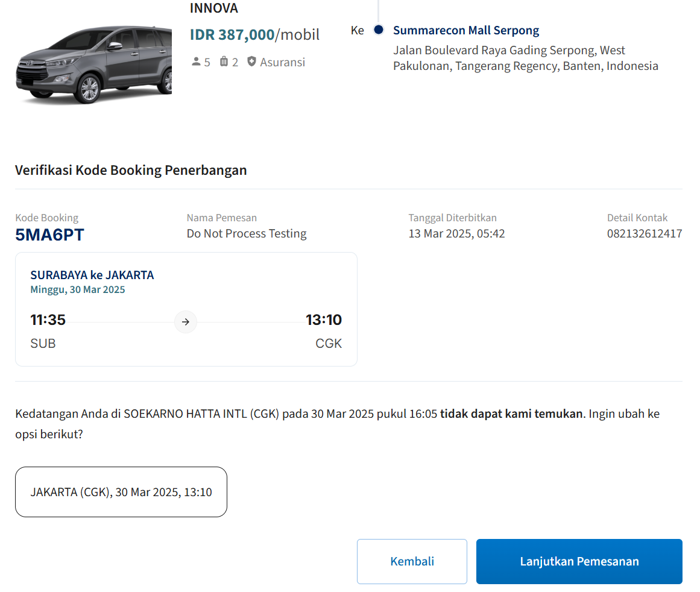Click the luggage capacity suitcase icon
Screen dimensions: 700x592
point(224,61)
